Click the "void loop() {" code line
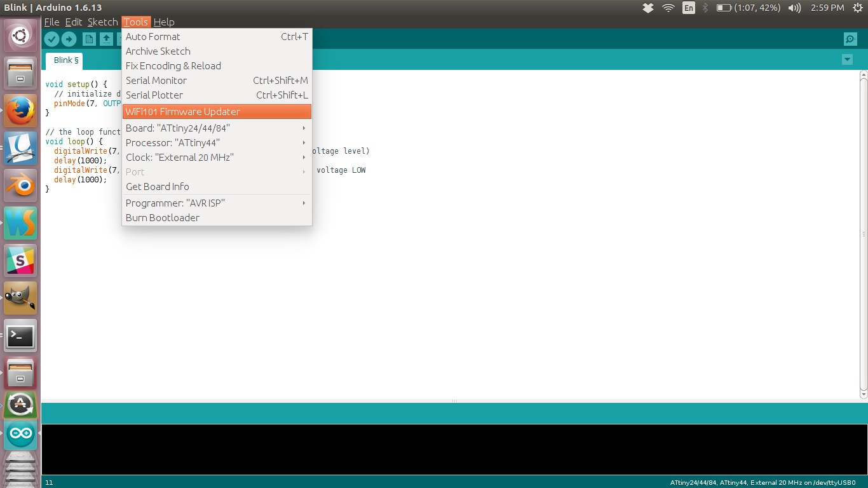The height and width of the screenshot is (488, 868). pos(74,142)
